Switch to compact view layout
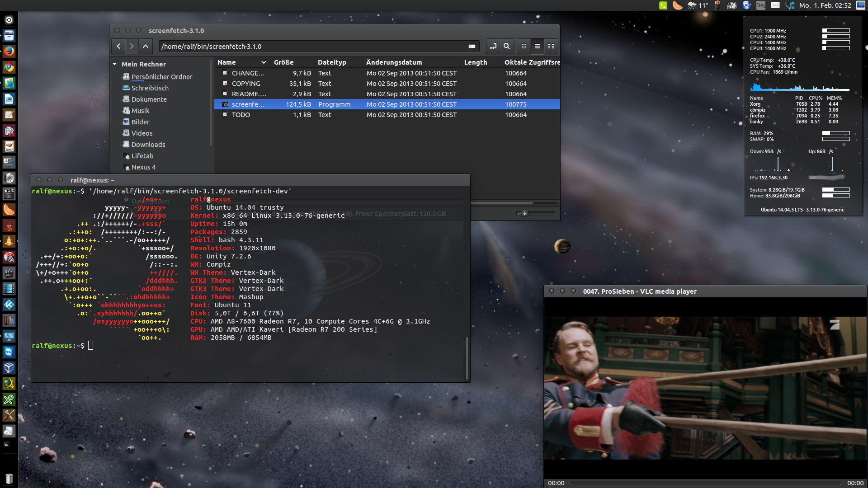This screenshot has height=488, width=868. [551, 46]
